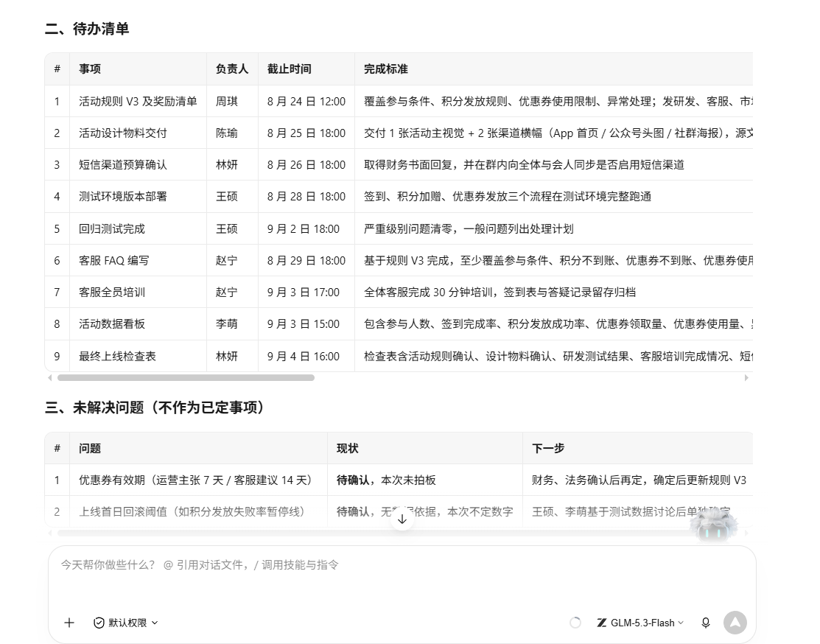This screenshot has width=820, height=644.
Task: Click the fluffy robot mascot avatar
Action: 714,525
